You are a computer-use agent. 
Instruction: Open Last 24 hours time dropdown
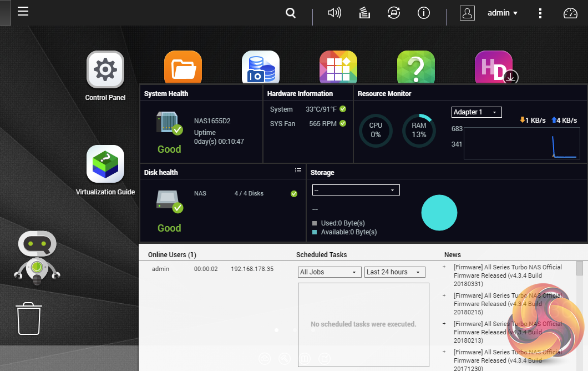[395, 272]
